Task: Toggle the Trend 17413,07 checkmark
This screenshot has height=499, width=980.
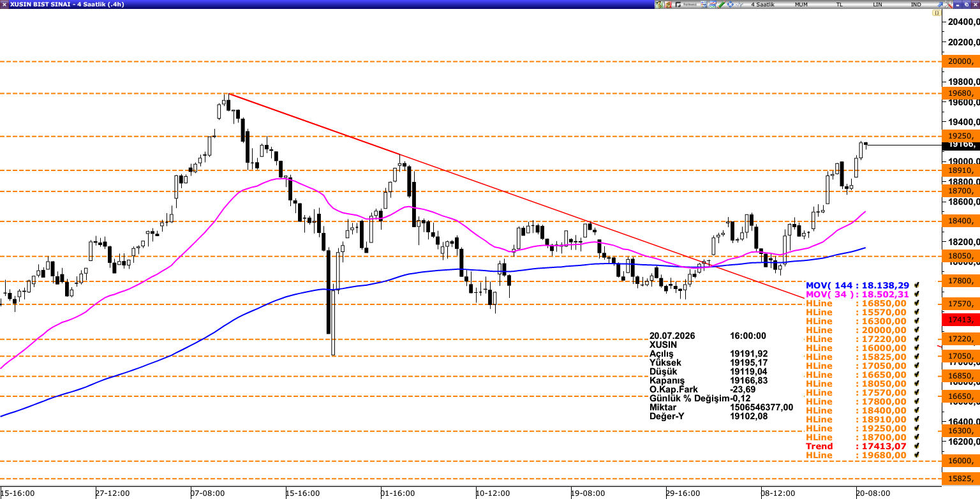Action: click(916, 446)
